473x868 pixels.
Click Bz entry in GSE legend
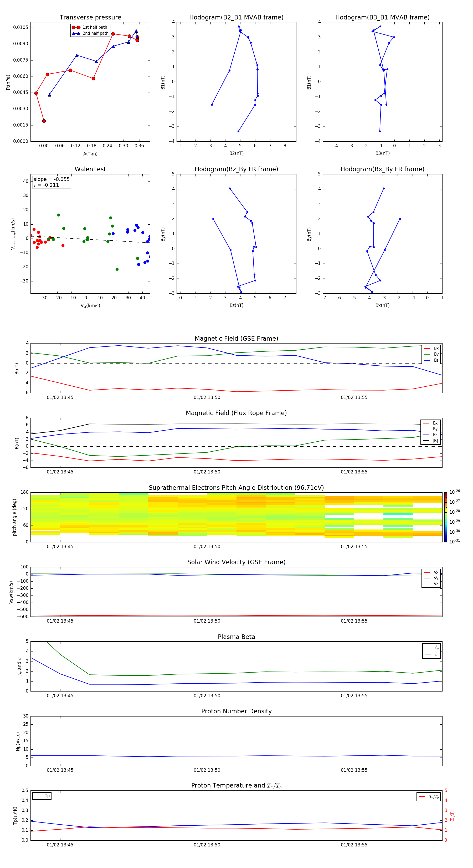pyautogui.click(x=431, y=360)
